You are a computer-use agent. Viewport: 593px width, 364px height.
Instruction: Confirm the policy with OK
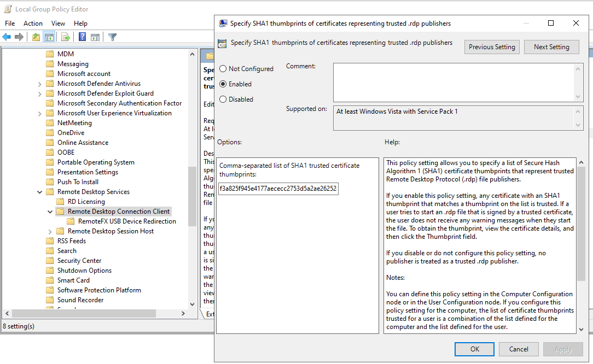475,349
